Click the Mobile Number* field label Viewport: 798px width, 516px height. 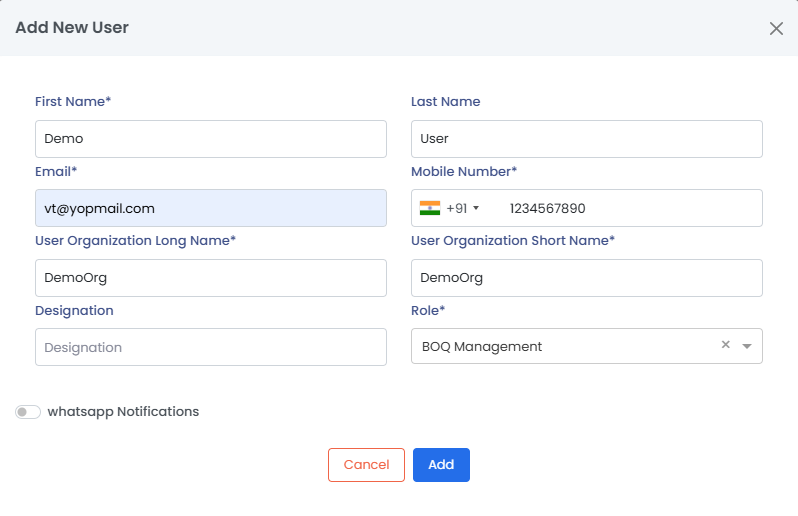point(464,172)
